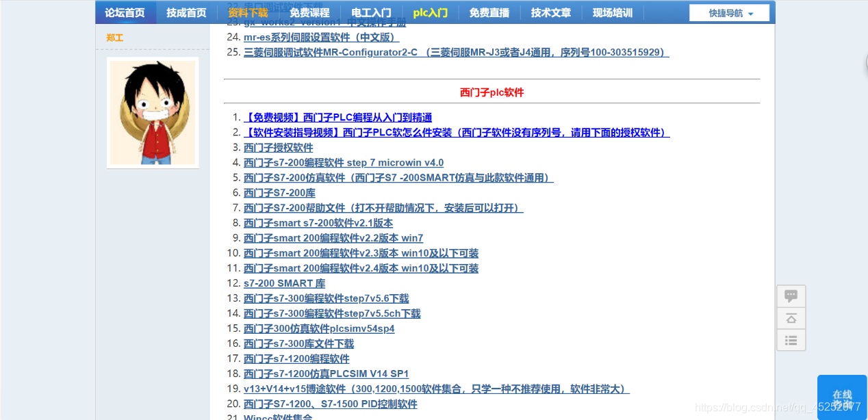Open the reply comment icon in floating sidebar

[791, 296]
